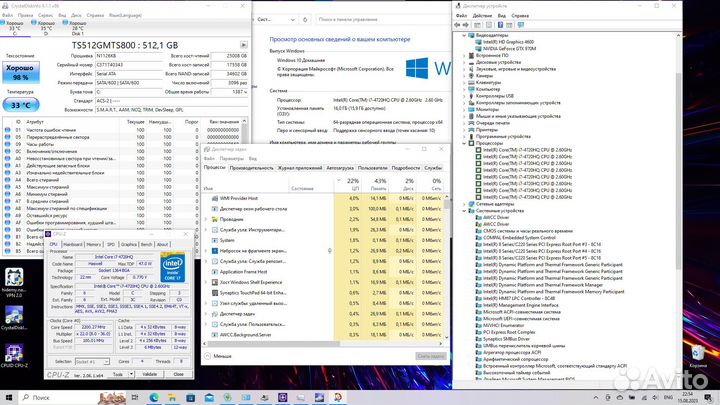Open Microsoft Edge from the taskbar
The height and width of the screenshot is (405, 720).
154,398
